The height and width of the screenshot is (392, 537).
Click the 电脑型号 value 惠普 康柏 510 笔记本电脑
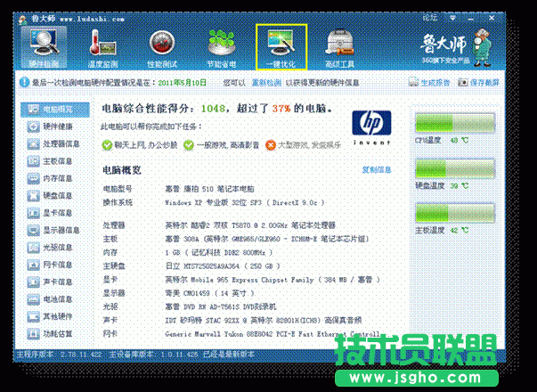click(x=209, y=189)
